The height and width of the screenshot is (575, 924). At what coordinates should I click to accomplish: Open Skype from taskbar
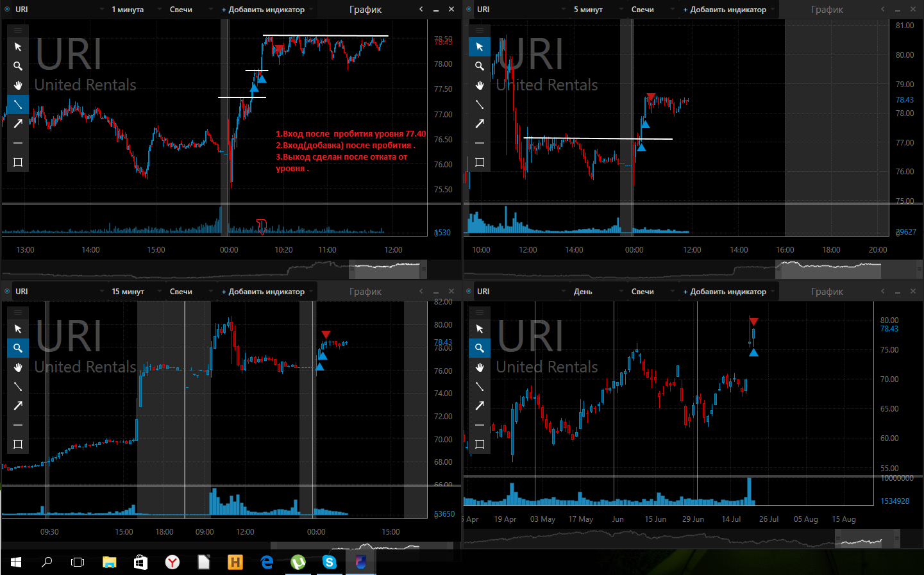click(330, 562)
